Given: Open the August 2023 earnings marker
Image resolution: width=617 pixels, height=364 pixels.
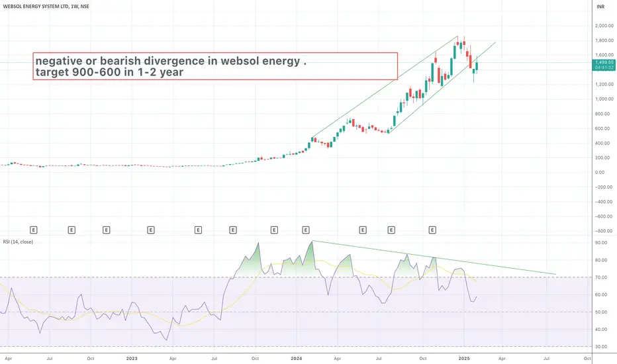Looking at the screenshot, I should 233,230.
